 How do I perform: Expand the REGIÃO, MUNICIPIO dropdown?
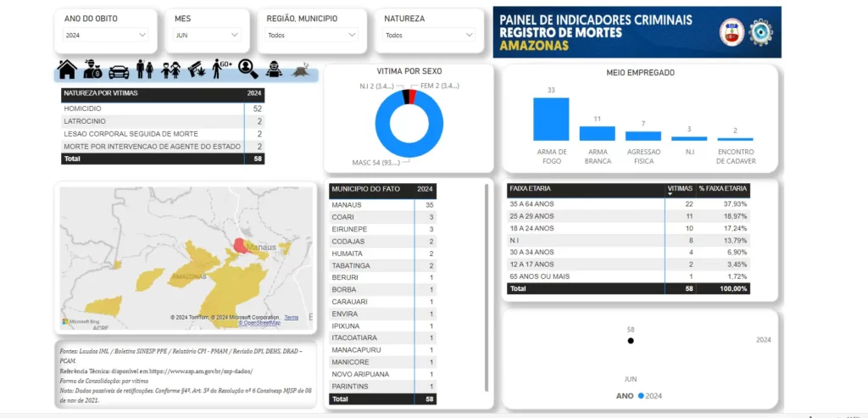[312, 35]
